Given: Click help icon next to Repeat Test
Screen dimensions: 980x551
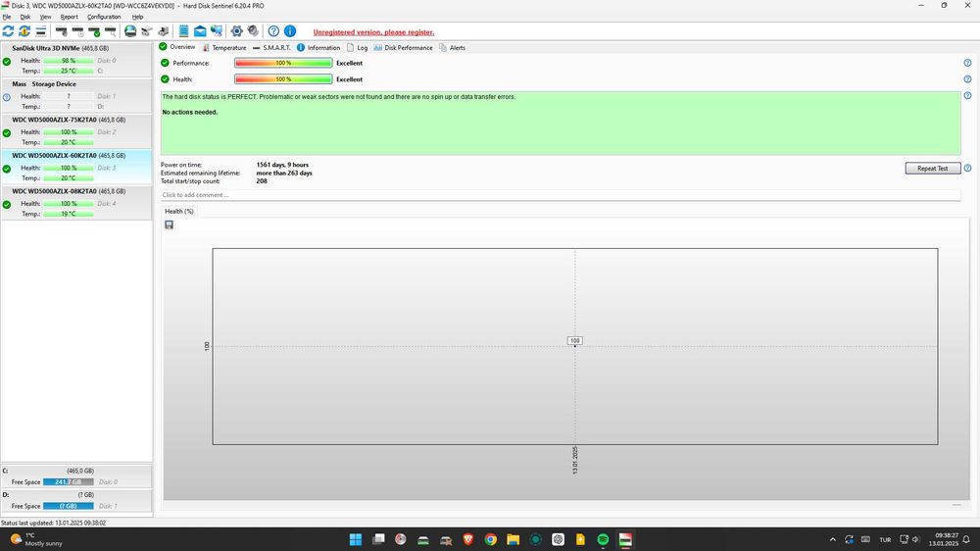Looking at the screenshot, I should (x=967, y=169).
